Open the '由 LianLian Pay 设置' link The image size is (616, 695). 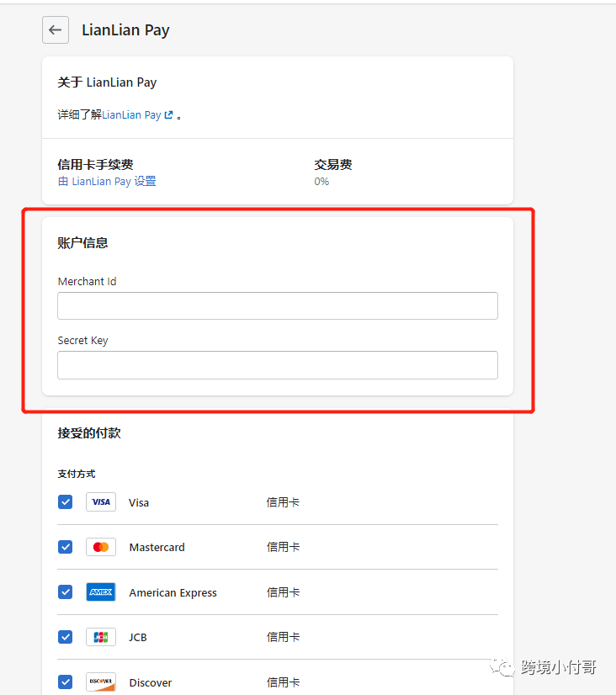107,181
